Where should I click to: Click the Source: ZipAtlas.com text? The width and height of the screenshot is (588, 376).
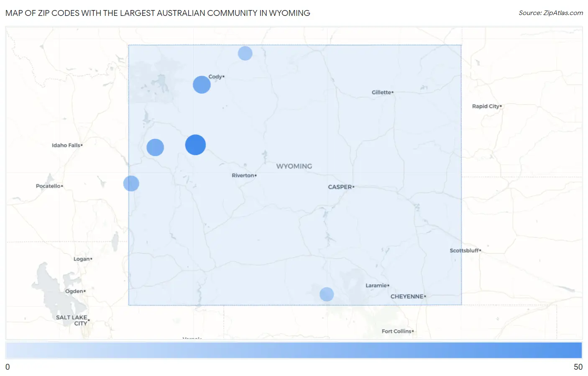click(551, 13)
